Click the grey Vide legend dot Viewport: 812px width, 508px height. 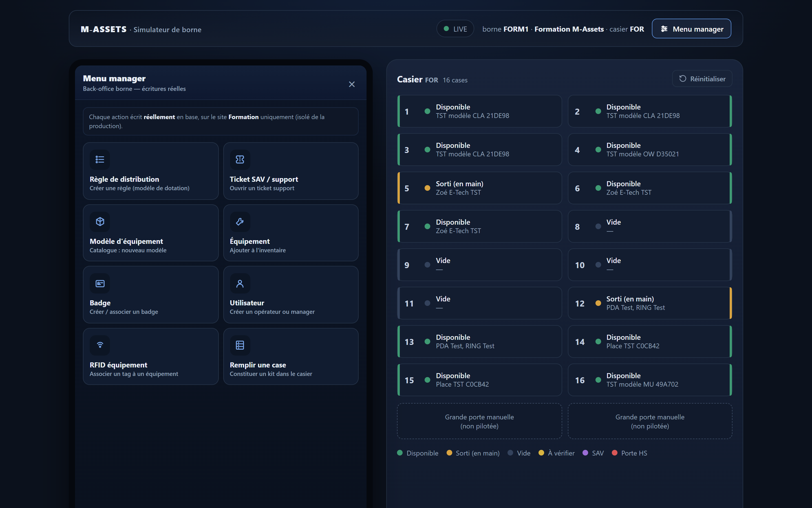(x=510, y=453)
